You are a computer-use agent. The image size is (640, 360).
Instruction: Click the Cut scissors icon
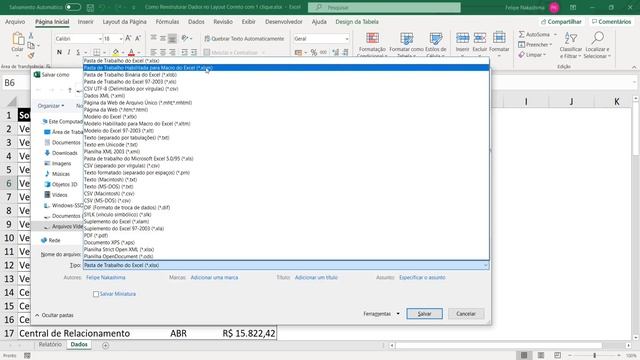31,36
